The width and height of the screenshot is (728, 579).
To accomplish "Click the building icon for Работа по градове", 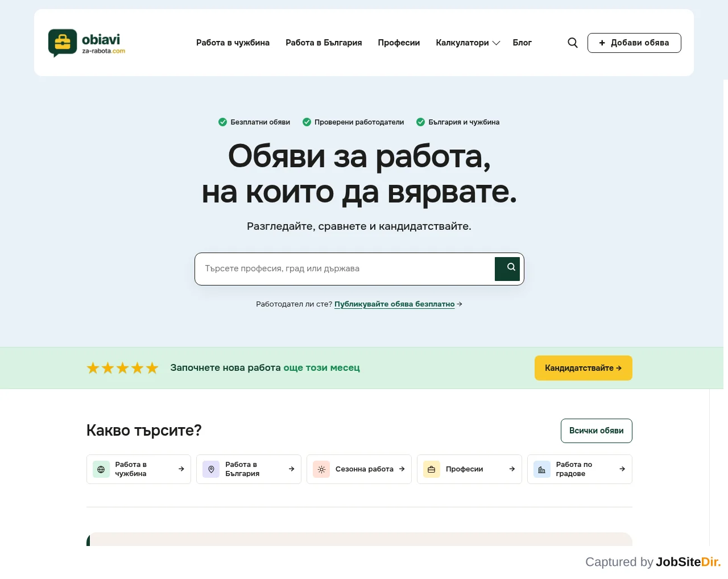I will pos(542,469).
